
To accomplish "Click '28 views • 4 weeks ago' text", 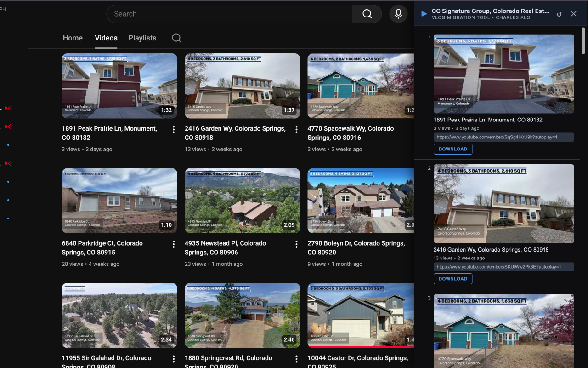I will (90, 264).
